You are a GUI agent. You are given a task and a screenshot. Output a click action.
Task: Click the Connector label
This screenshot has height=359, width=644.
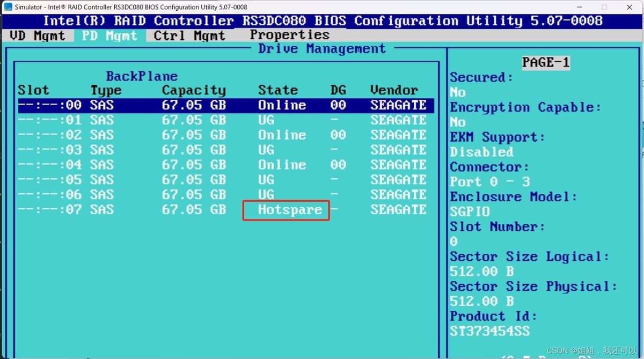pos(489,167)
